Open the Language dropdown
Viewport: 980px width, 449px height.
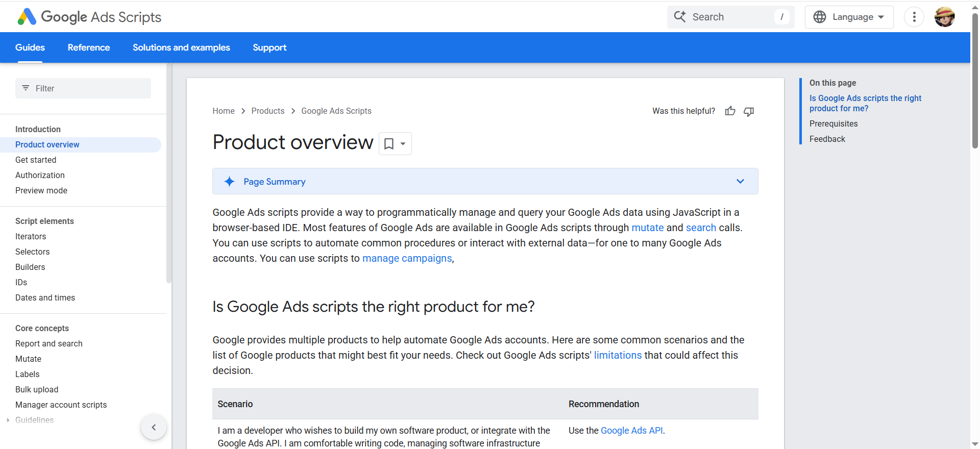849,17
